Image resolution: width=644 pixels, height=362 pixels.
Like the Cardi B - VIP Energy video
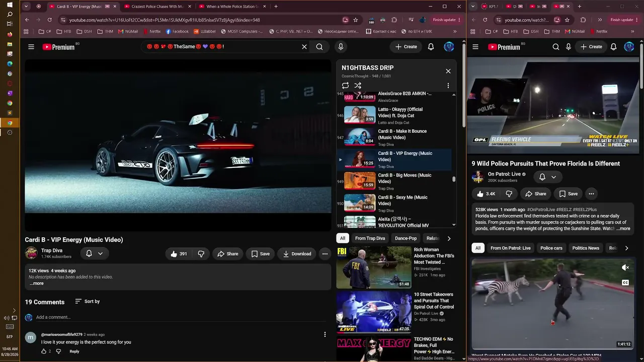(179, 254)
